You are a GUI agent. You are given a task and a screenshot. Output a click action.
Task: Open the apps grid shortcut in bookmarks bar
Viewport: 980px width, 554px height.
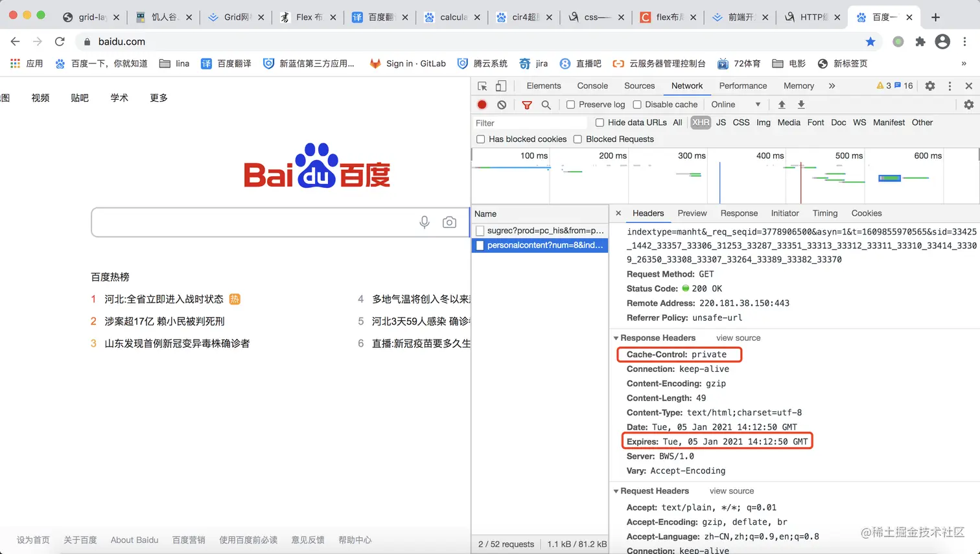tap(27, 63)
